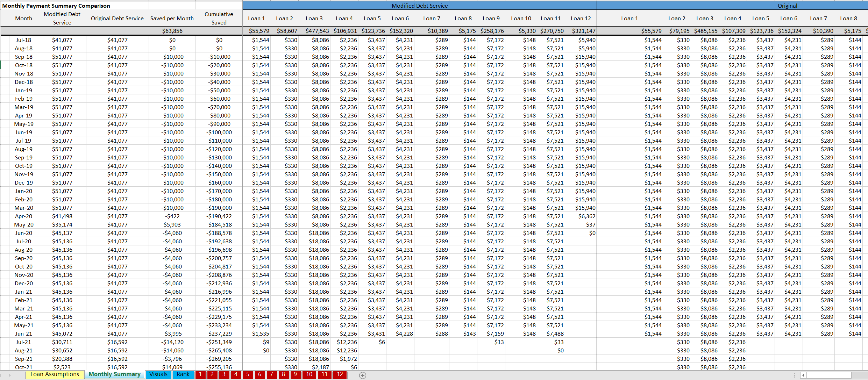Screen dimensions: 868x380
Task: Select the Monthly Payment Summary Comparison title cell
Action: [x=56, y=6]
